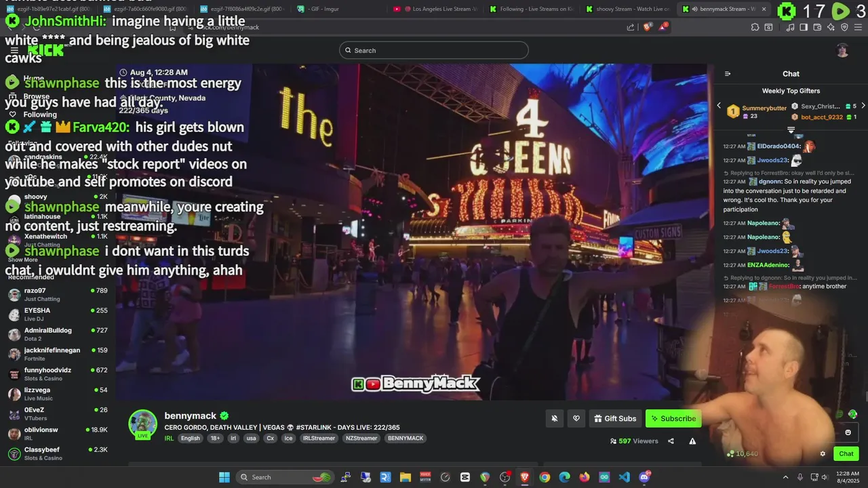Click the IRL category link

coord(169,439)
